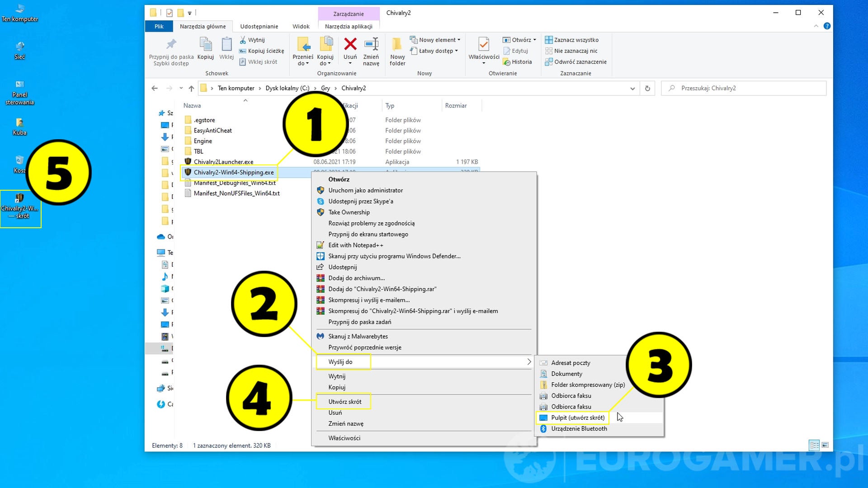Switch to the Narzędzia aplikacji tab
The height and width of the screenshot is (488, 868).
(349, 26)
